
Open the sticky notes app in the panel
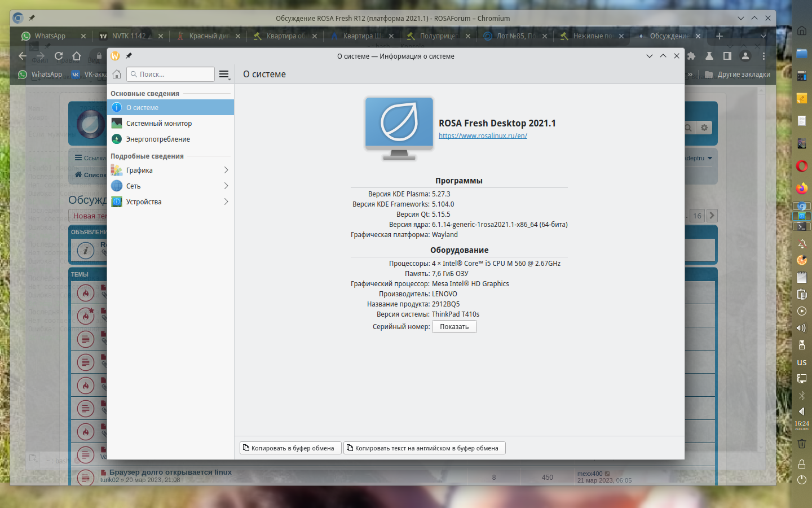802,98
